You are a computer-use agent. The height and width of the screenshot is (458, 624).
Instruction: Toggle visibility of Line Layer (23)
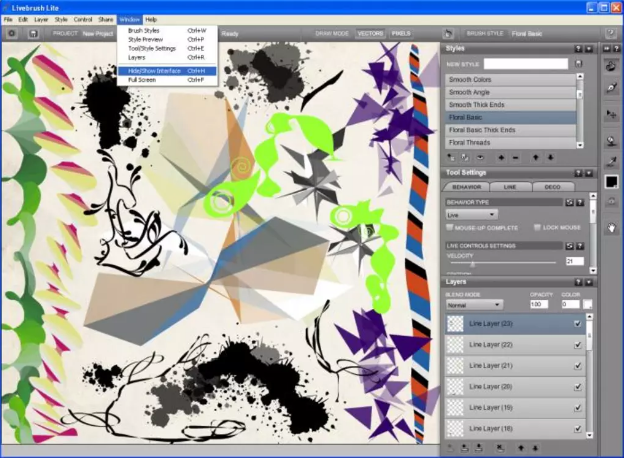[x=577, y=324]
